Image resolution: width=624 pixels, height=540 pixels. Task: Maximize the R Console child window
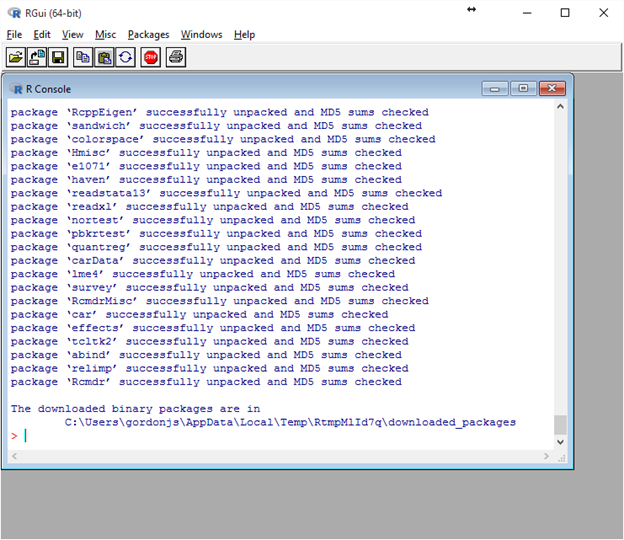[x=523, y=88]
